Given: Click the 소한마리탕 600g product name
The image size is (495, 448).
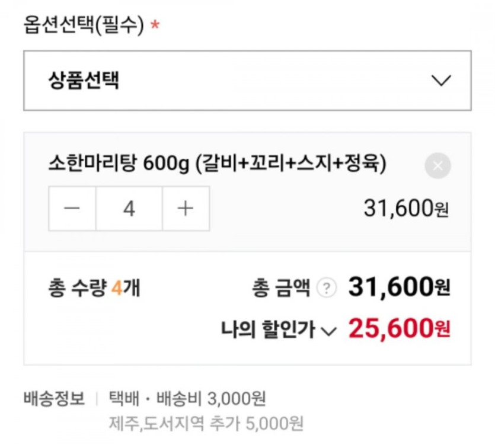Looking at the screenshot, I should point(217,164).
